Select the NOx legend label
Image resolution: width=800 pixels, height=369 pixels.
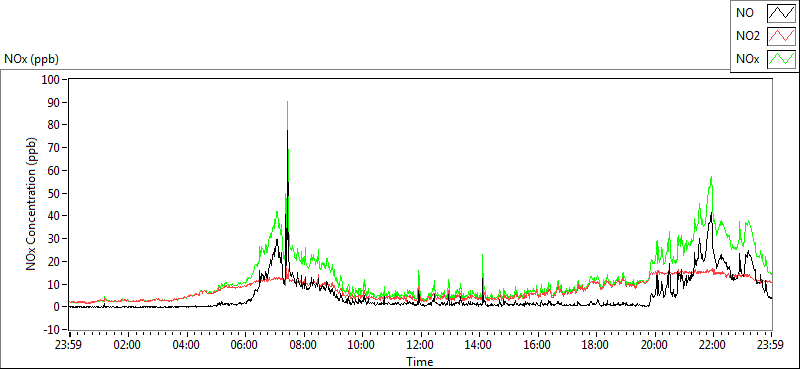point(748,59)
